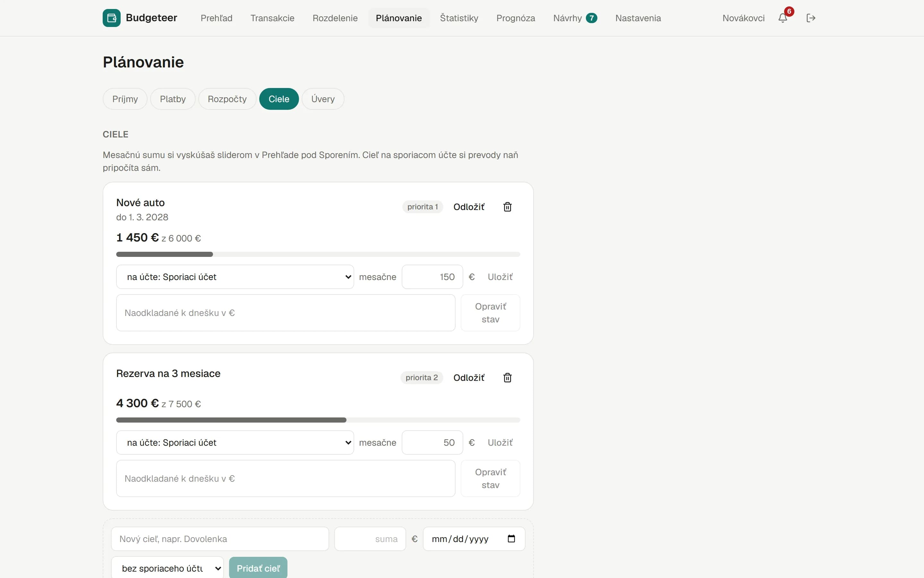This screenshot has height=578, width=924.
Task: Focus Naodkladané k dnešku field for Rezerva
Action: pos(286,478)
